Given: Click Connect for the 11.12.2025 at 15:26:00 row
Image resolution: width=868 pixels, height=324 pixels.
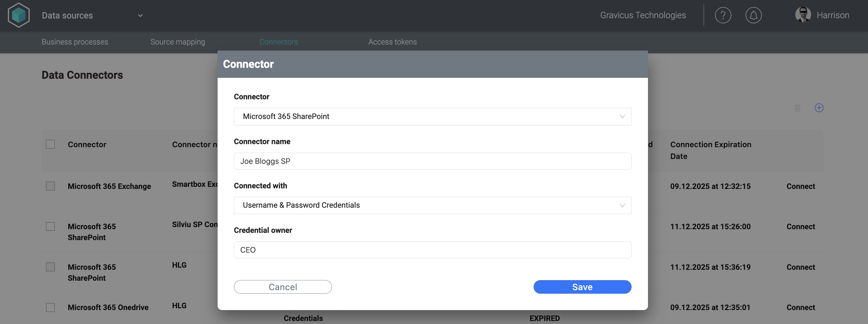Looking at the screenshot, I should point(801,226).
